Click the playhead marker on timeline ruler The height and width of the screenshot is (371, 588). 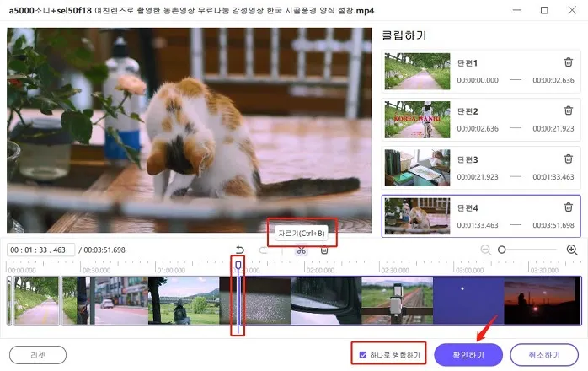(x=238, y=265)
